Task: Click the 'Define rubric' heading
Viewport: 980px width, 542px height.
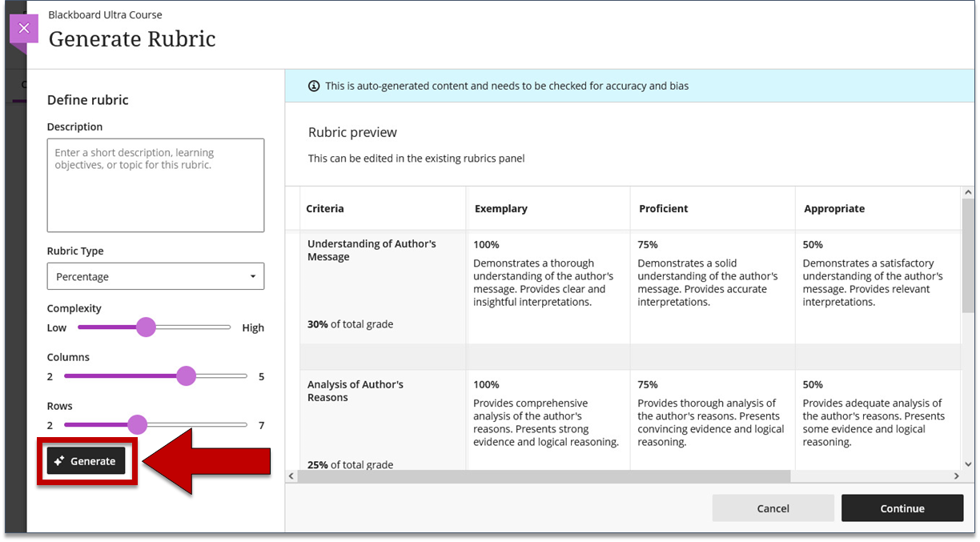Action: pos(88,100)
